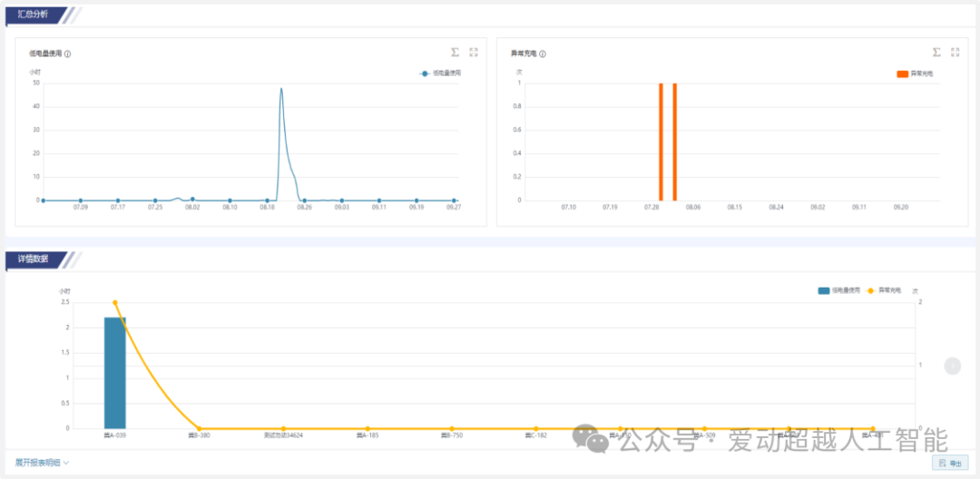Click the blue bar for 贵A-039
The image size is (980, 479).
115,372
